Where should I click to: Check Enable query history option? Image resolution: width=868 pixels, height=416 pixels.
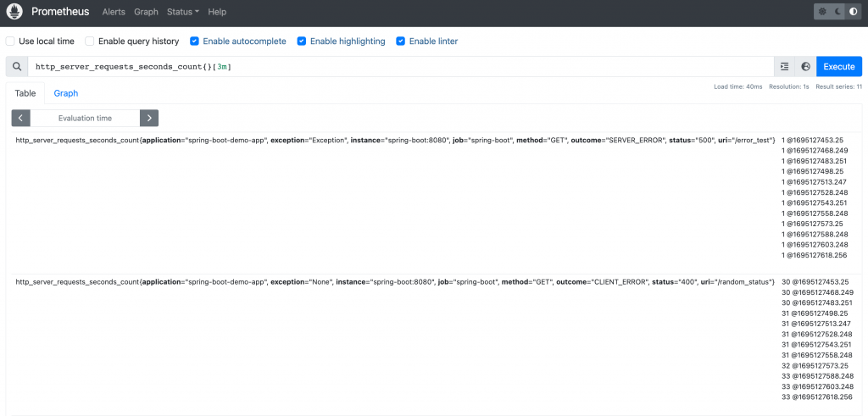point(90,41)
